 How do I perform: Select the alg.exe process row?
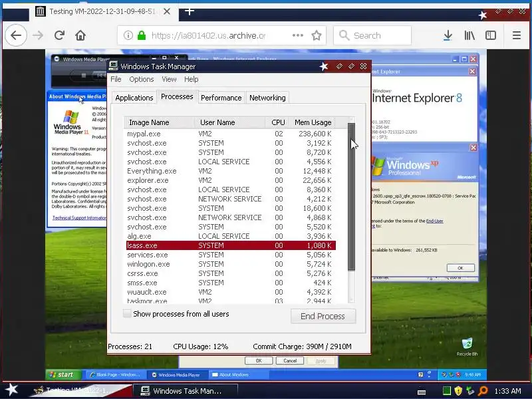231,236
